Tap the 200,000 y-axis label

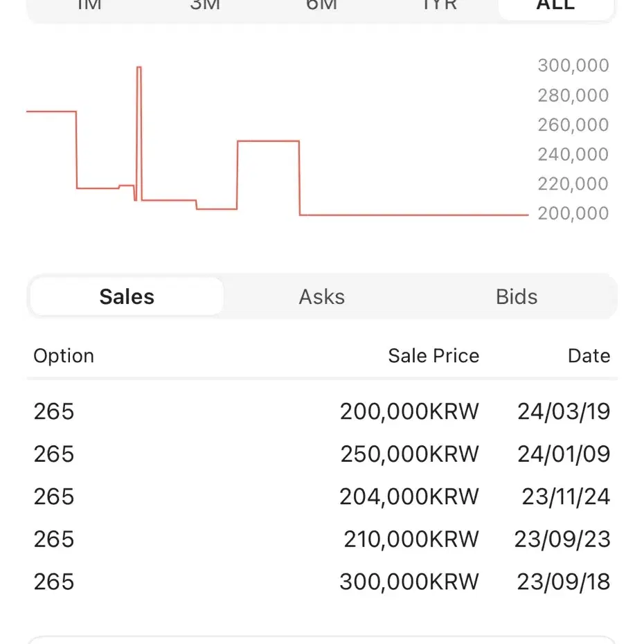[573, 213]
